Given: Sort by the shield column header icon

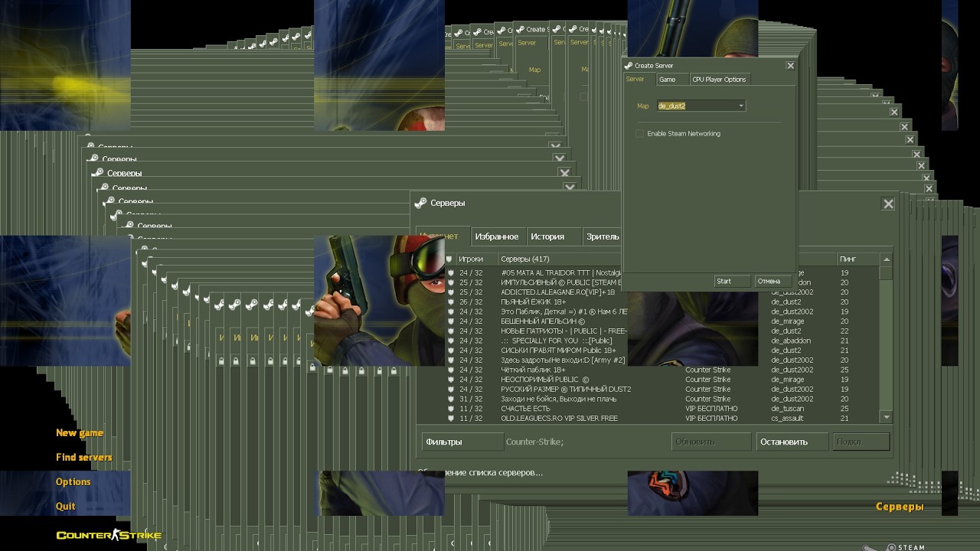Looking at the screenshot, I should pos(450,259).
